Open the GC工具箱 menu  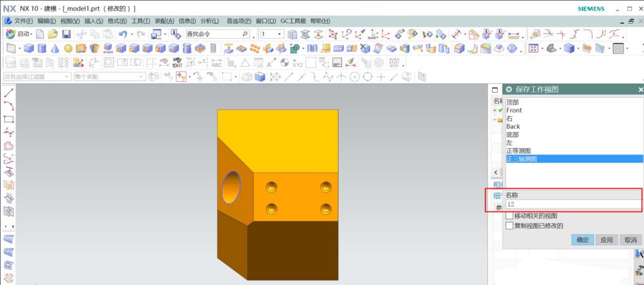point(293,21)
